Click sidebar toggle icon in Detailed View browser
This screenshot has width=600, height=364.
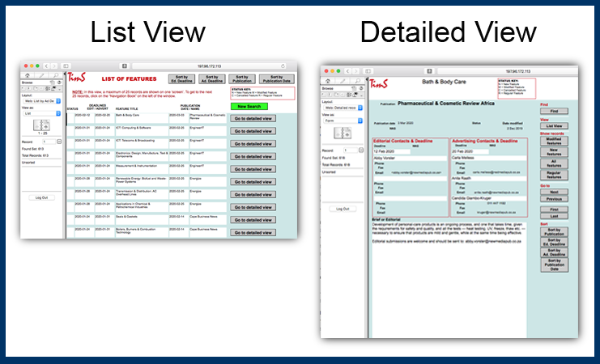[x=368, y=71]
